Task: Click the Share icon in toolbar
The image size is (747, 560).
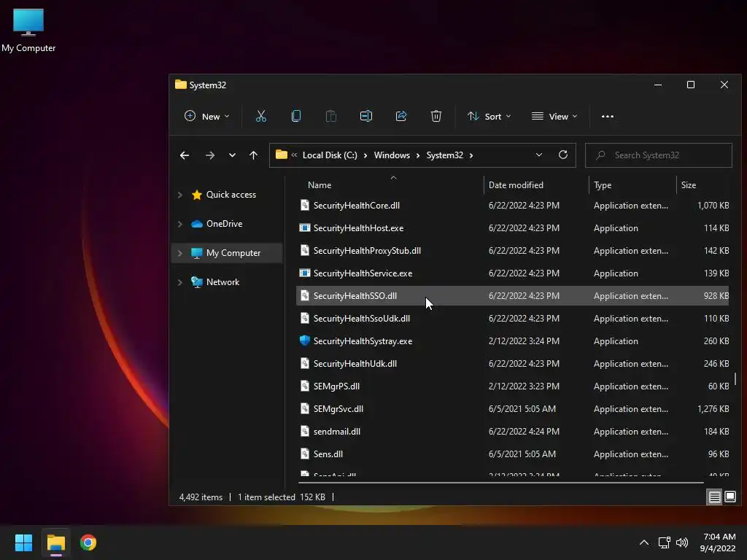Action: [x=401, y=116]
